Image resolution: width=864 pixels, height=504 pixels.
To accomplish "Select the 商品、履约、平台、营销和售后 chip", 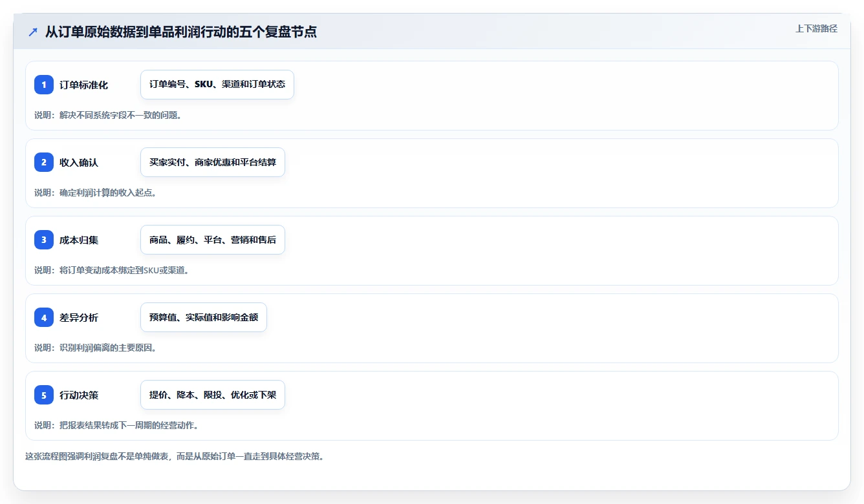I will pyautogui.click(x=213, y=240).
